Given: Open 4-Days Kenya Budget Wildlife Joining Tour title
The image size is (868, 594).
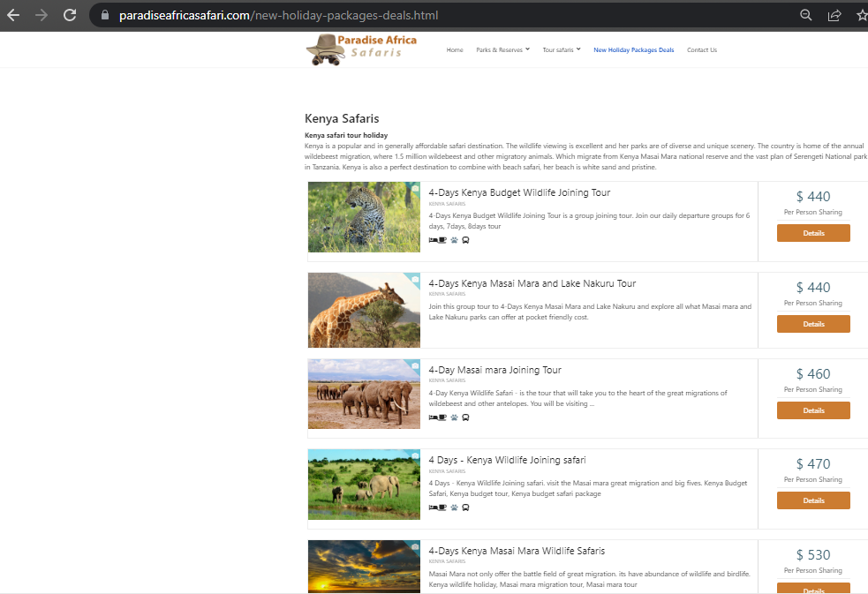Looking at the screenshot, I should tap(519, 192).
